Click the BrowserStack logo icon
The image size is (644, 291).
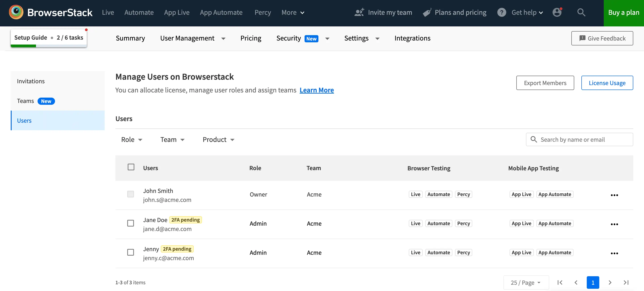coord(16,12)
